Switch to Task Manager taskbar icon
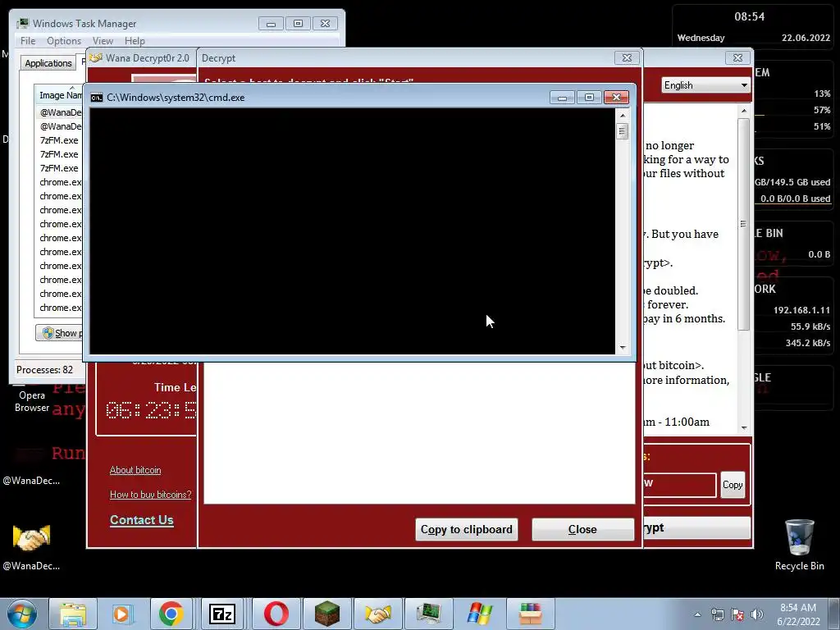Screen dimensions: 840x630 (428, 614)
